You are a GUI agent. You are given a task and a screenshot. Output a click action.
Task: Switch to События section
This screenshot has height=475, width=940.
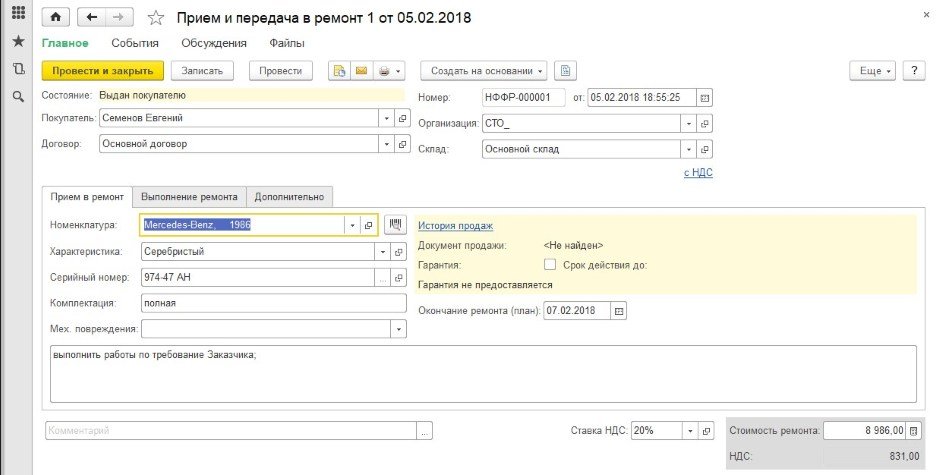click(x=135, y=43)
